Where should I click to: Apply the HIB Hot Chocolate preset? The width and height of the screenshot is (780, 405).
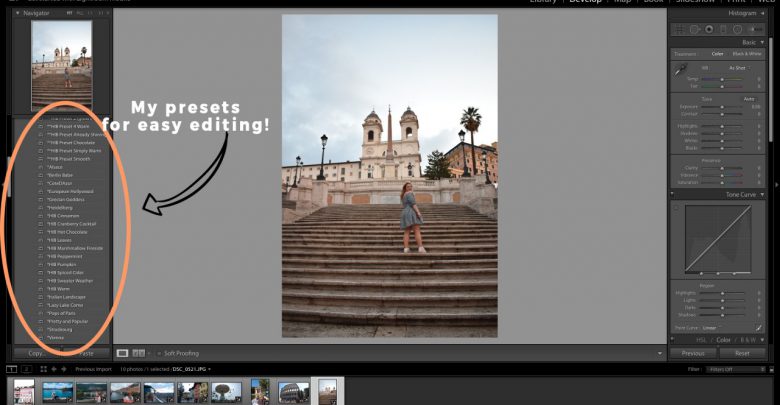click(x=67, y=232)
